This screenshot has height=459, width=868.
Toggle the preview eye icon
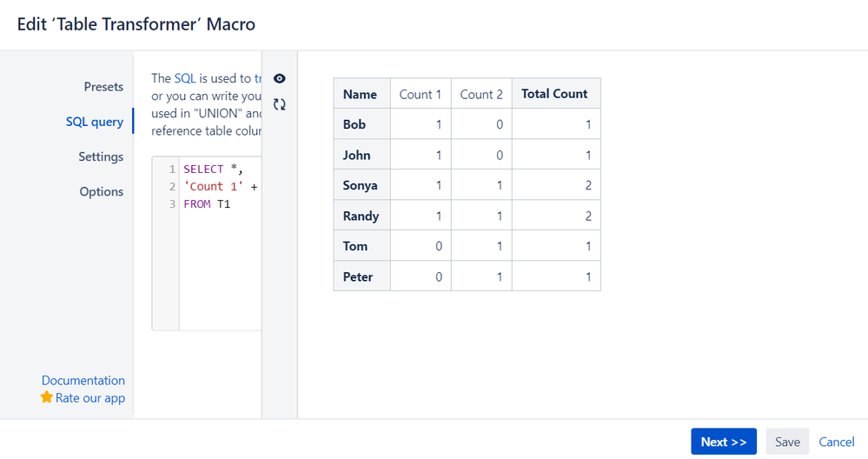(x=280, y=78)
